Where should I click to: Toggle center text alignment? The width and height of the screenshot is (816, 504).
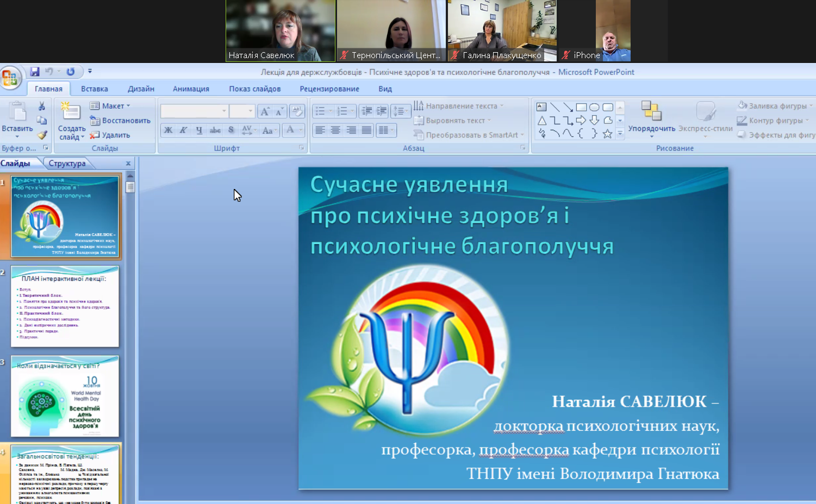click(335, 130)
